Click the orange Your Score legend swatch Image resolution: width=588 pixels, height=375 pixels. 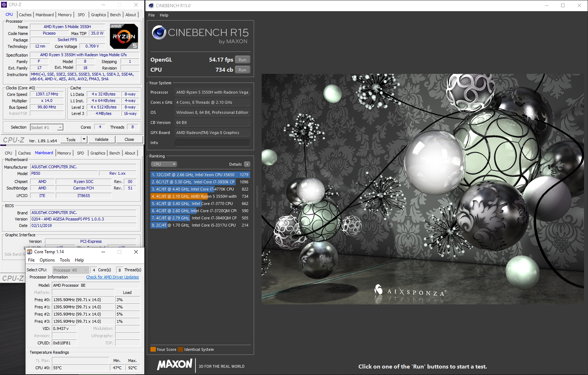point(153,349)
